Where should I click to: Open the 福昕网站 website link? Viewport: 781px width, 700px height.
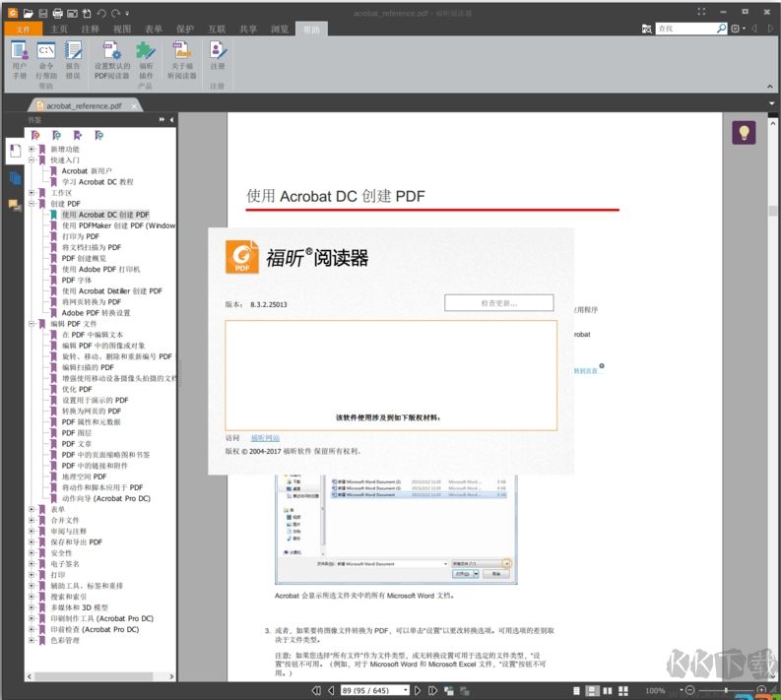tap(265, 437)
